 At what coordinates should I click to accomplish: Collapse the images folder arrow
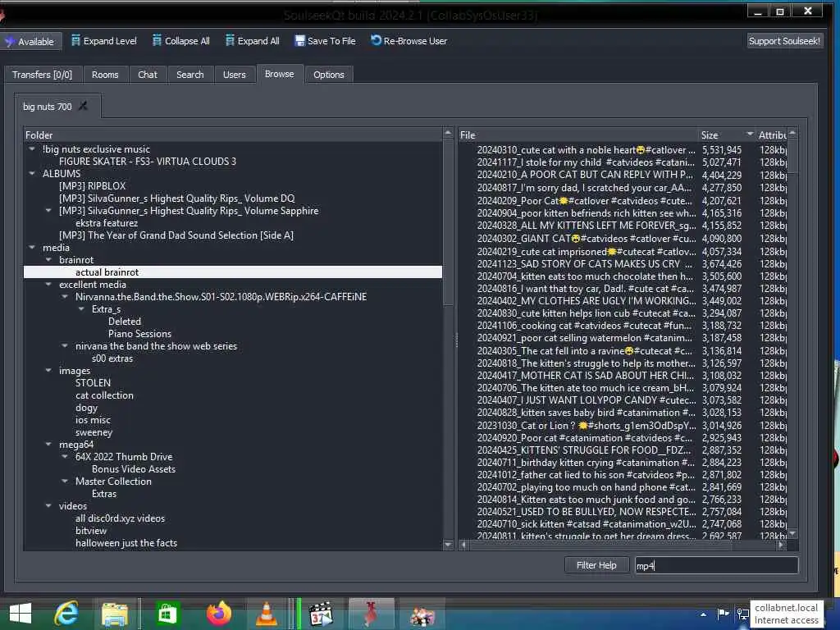[48, 371]
